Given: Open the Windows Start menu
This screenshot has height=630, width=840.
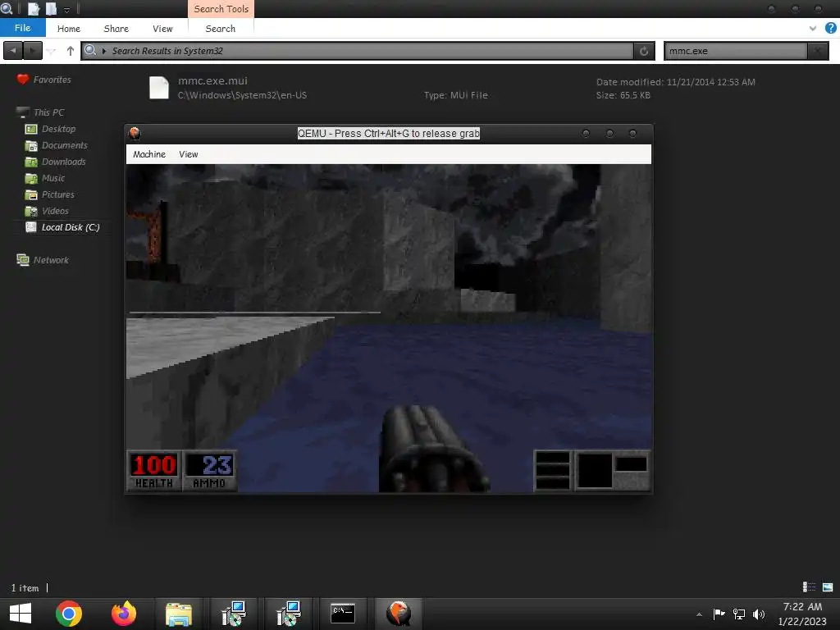Looking at the screenshot, I should [x=21, y=614].
